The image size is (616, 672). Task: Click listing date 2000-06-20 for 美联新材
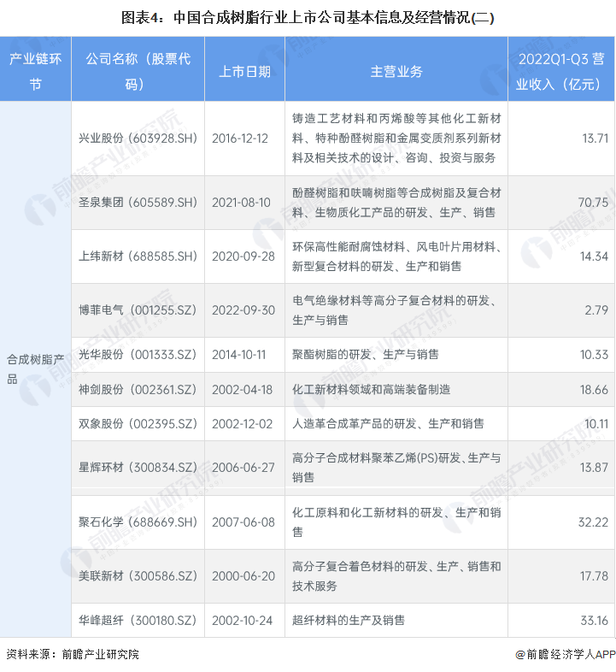tap(244, 576)
